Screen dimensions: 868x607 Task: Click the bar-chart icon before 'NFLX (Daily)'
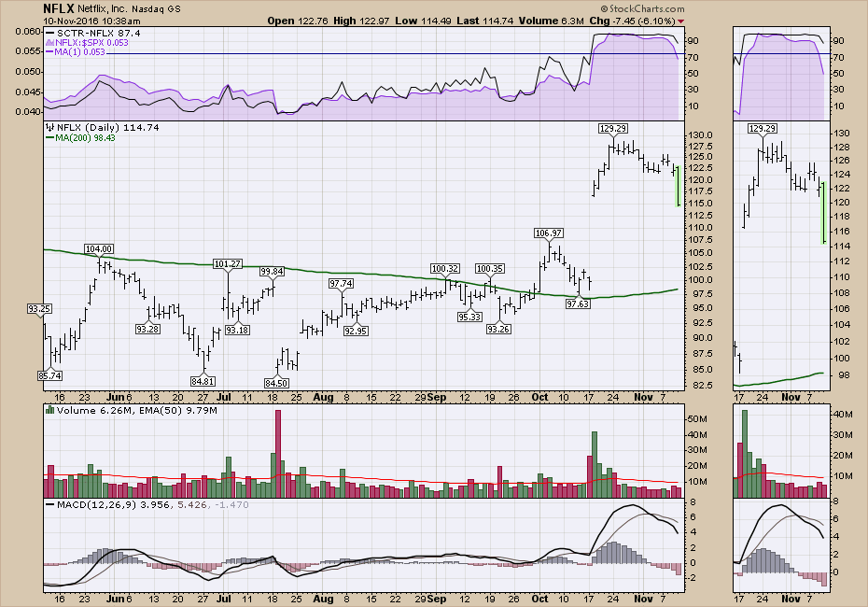49,127
